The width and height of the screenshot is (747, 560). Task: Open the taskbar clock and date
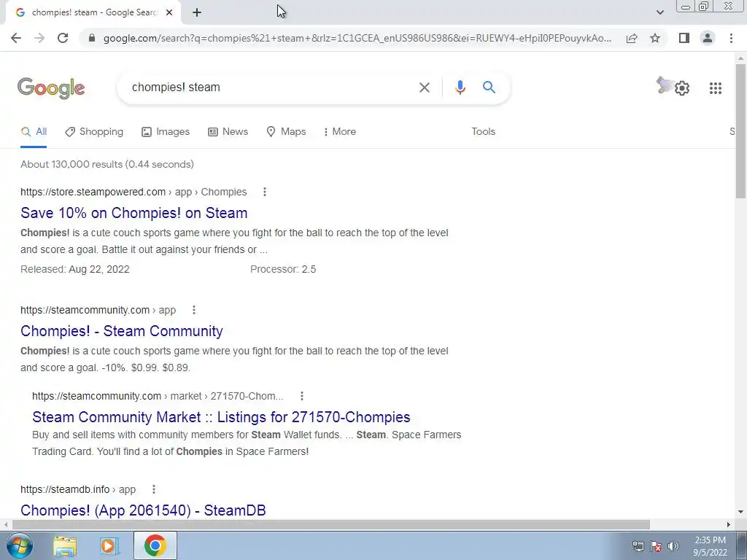[x=710, y=546]
